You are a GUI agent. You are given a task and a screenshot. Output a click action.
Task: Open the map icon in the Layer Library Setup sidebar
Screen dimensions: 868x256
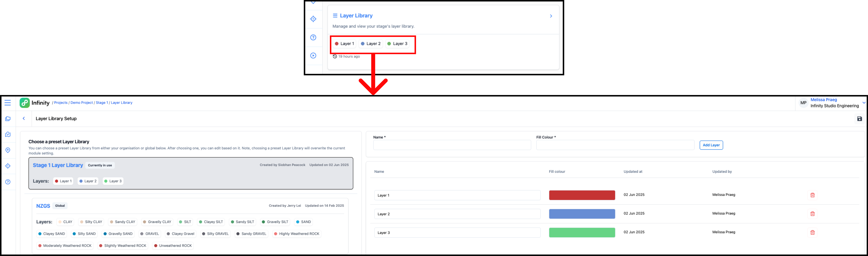click(8, 134)
